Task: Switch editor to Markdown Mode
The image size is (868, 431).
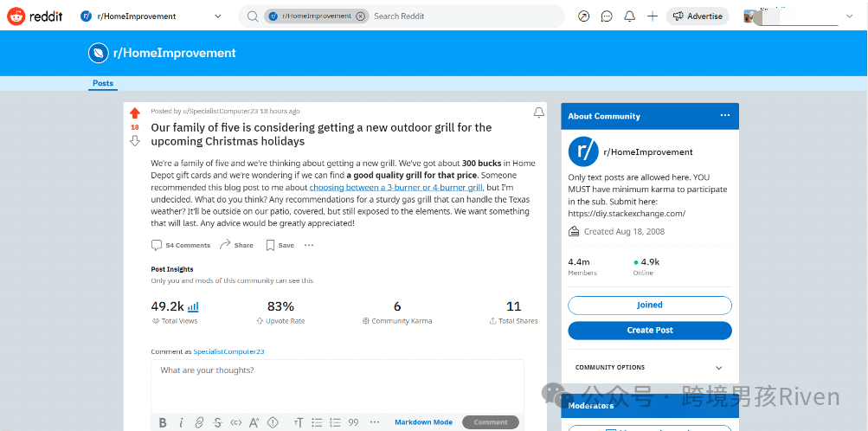Action: coord(423,422)
